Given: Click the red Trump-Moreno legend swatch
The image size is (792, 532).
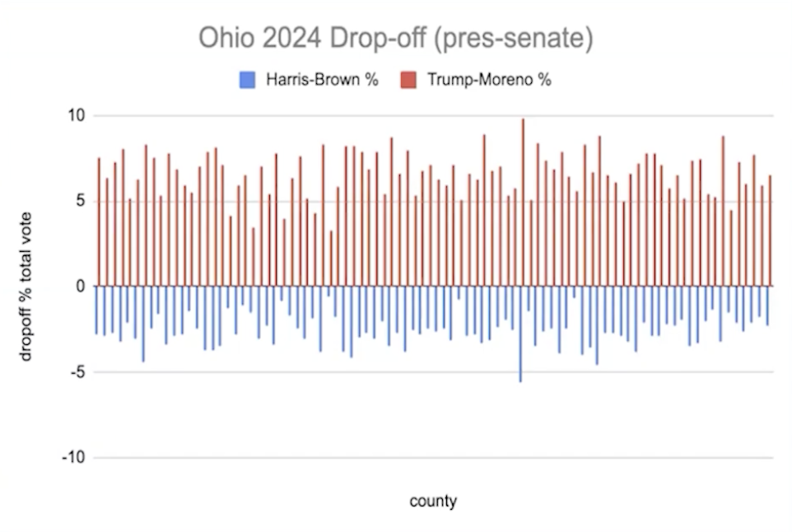Looking at the screenshot, I should pos(408,80).
